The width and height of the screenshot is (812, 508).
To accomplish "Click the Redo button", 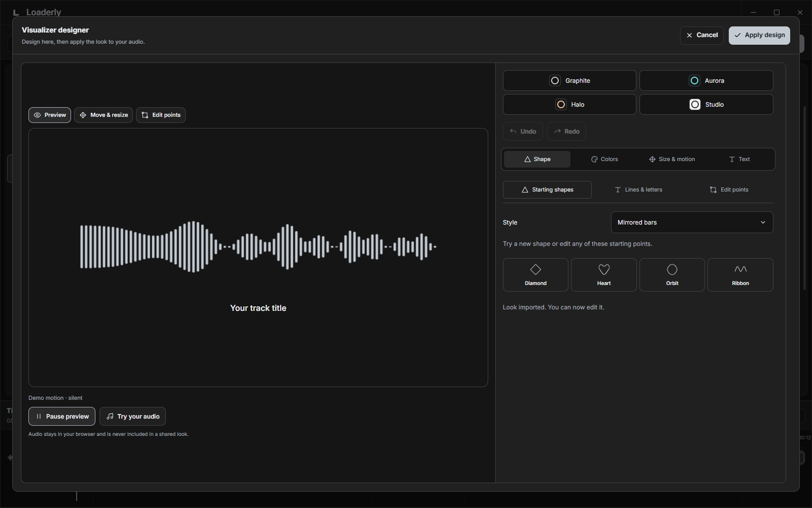I will click(566, 132).
